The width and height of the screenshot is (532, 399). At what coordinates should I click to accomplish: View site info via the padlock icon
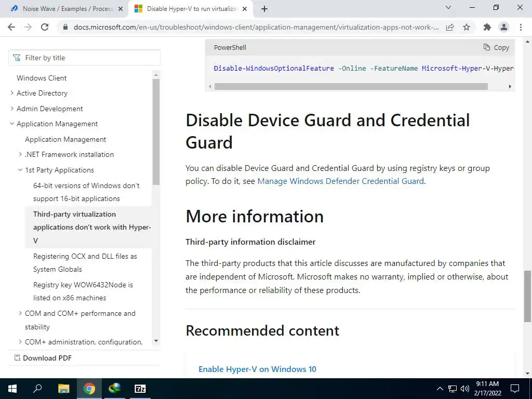coord(65,27)
